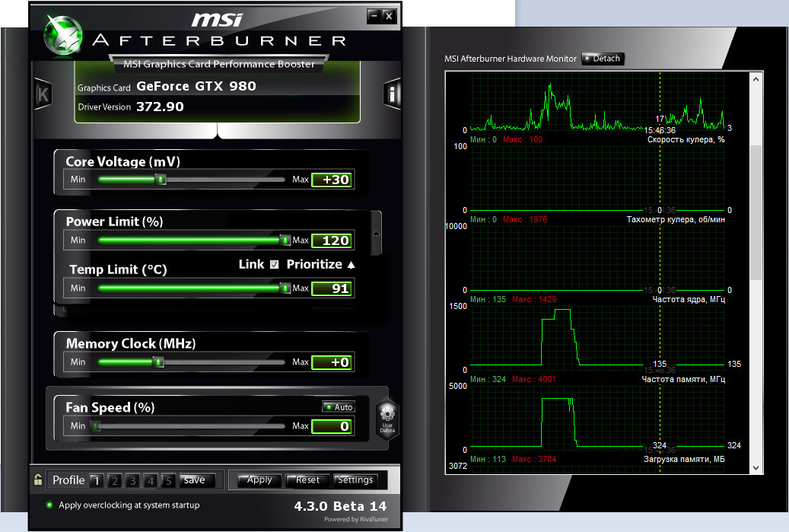Click the Fan Speed slider handle
Screen dimensions: 789x532
pos(96,426)
